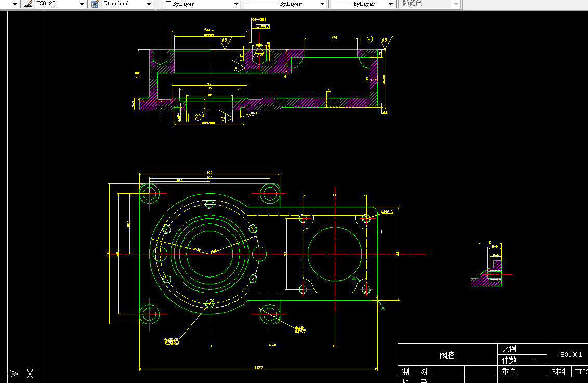Open the leftmost toolbar dropdown arrow
This screenshot has width=588, height=383.
(15, 4)
